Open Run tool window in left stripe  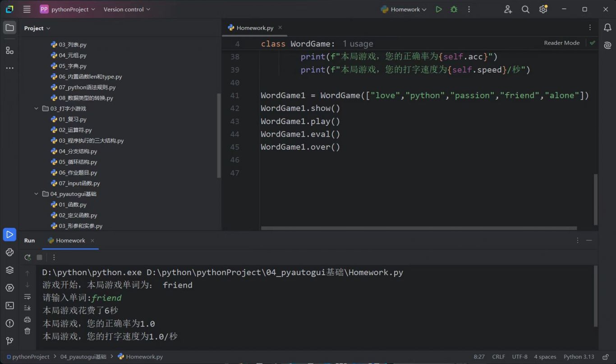(x=9, y=234)
